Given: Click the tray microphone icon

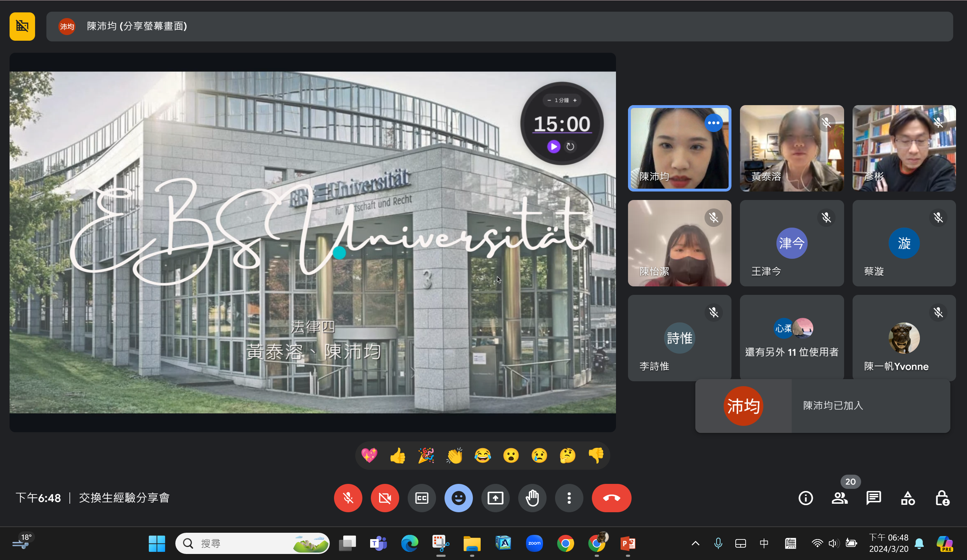Looking at the screenshot, I should tap(718, 543).
